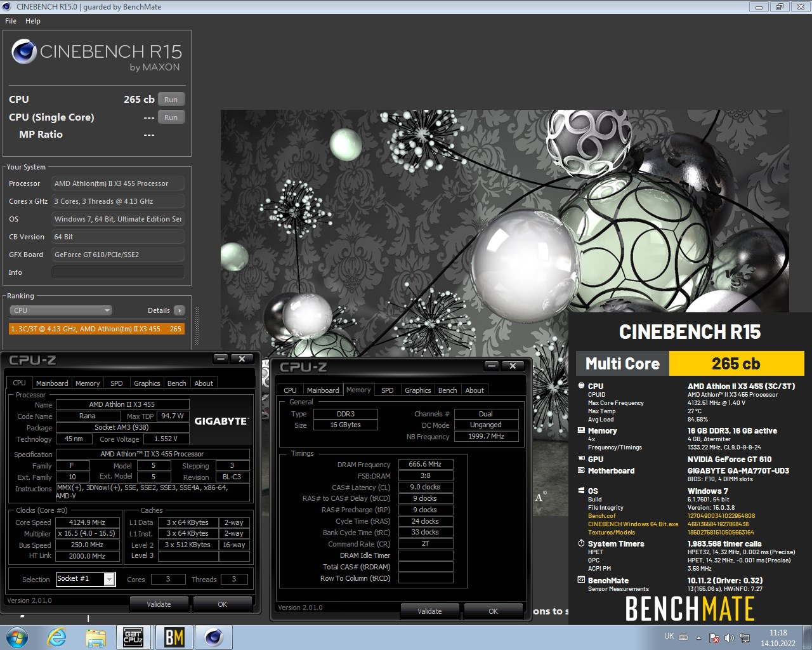The width and height of the screenshot is (812, 650).
Task: Click the keyboard language bar icon
Action: [x=683, y=637]
